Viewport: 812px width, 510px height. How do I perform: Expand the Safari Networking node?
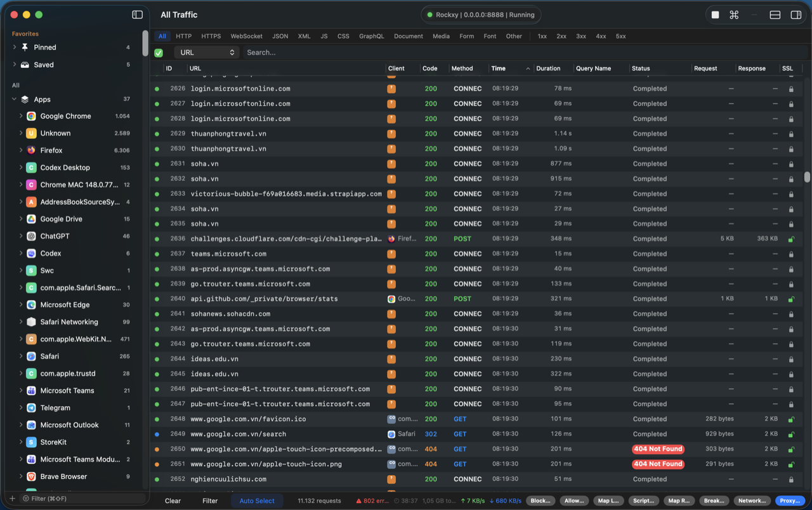click(x=21, y=322)
